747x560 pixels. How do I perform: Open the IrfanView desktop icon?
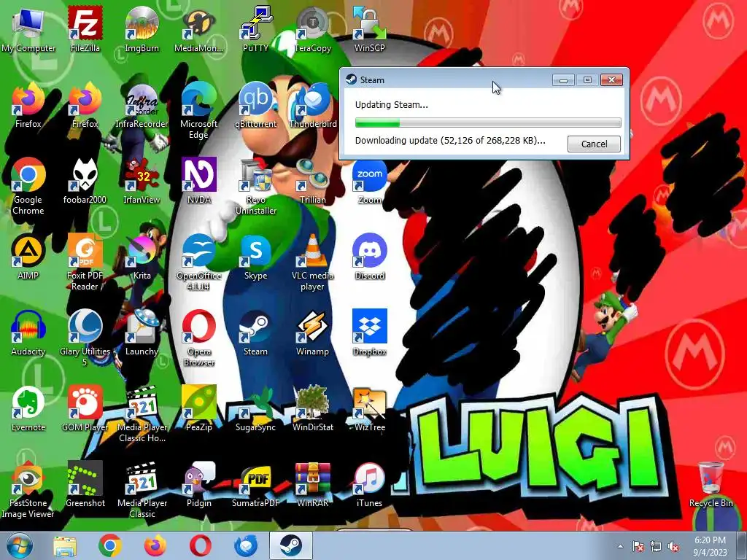pyautogui.click(x=142, y=181)
